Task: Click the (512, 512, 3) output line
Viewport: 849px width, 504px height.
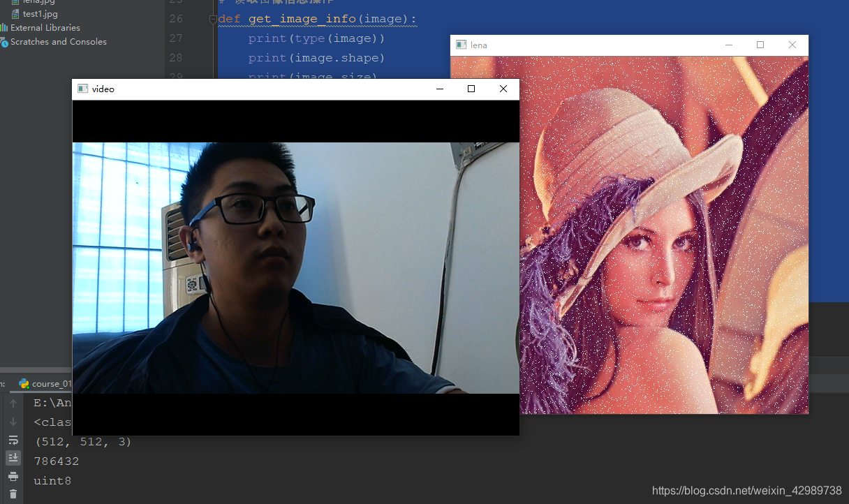Action: [x=82, y=442]
